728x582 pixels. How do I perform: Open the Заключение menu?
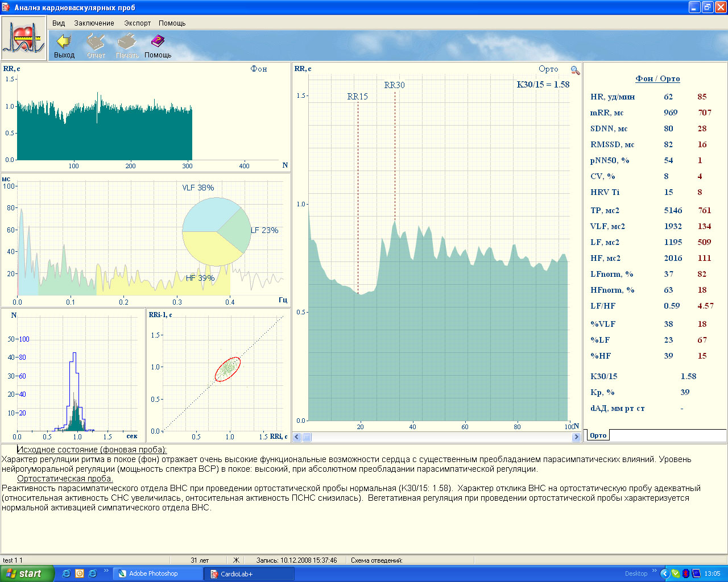[94, 23]
